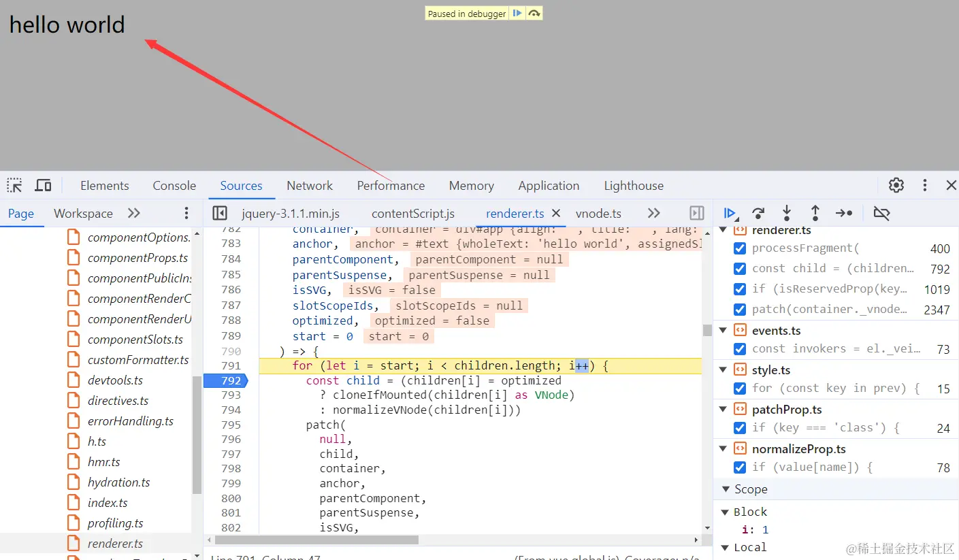The width and height of the screenshot is (959, 560).
Task: Open errorHandling.ts in the navigator
Action: point(130,421)
